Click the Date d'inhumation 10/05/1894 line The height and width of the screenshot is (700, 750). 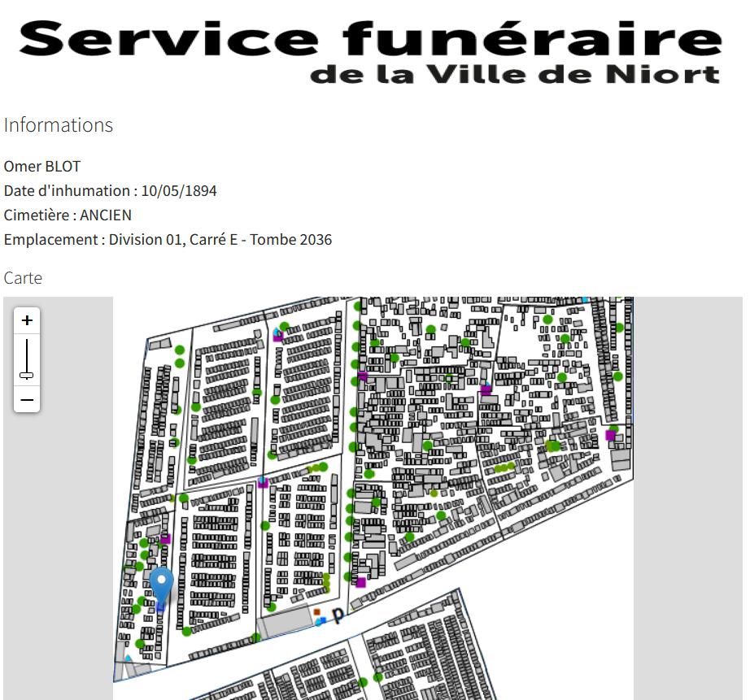pyautogui.click(x=110, y=191)
